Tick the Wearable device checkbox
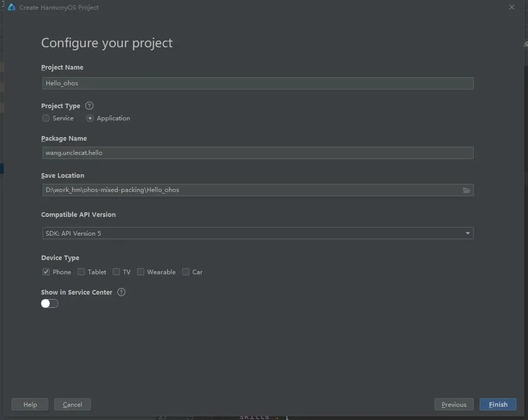 [141, 272]
